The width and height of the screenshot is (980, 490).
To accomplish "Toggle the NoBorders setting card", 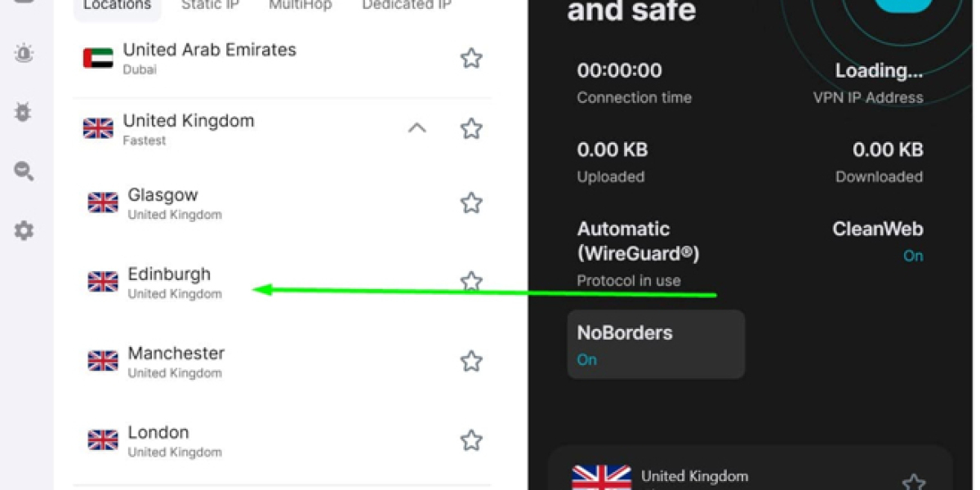I will click(x=656, y=344).
